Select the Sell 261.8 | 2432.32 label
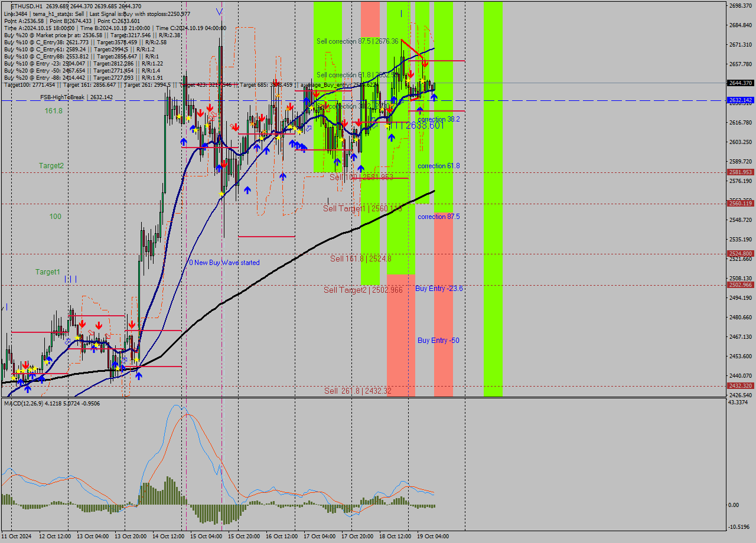 358,391
